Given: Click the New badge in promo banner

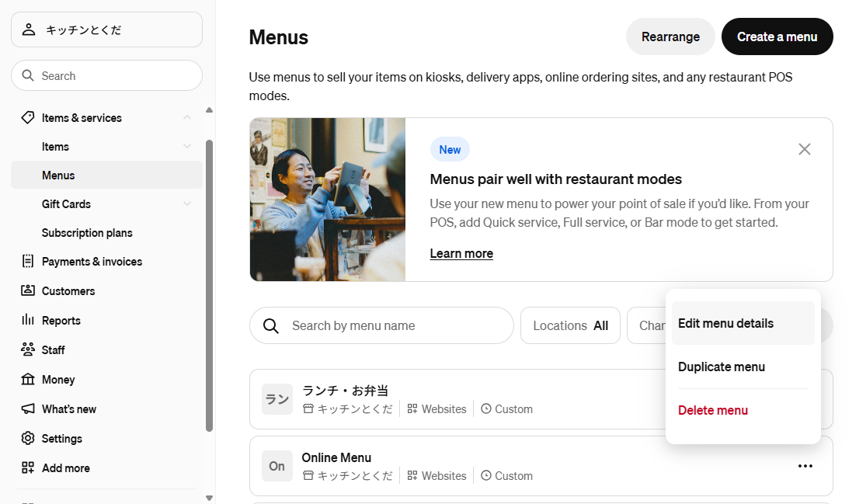Looking at the screenshot, I should tap(450, 150).
